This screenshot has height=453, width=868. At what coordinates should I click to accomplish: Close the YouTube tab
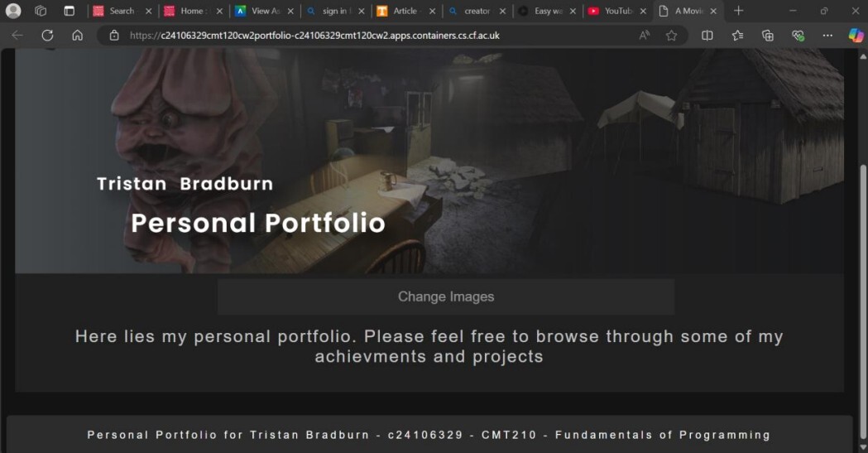[643, 11]
